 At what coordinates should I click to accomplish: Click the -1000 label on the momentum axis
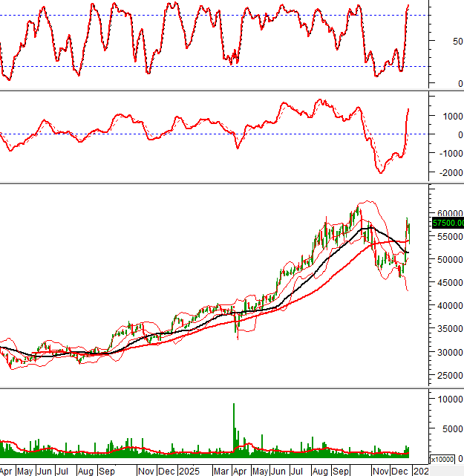click(446, 154)
